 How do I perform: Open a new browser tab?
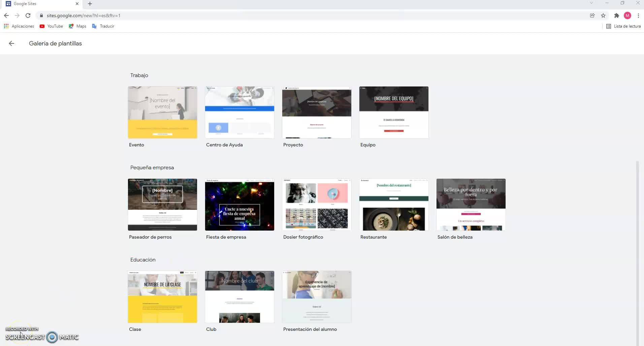click(x=90, y=4)
